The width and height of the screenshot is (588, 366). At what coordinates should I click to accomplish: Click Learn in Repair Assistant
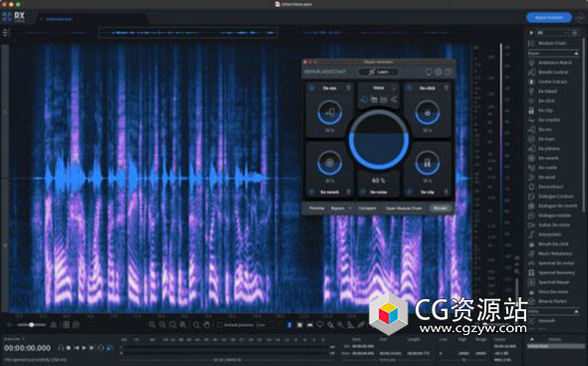tap(379, 72)
